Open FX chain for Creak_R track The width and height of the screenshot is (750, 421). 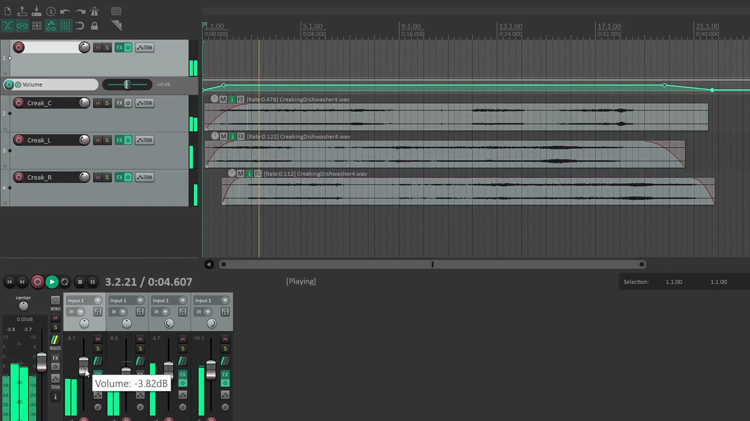(119, 177)
